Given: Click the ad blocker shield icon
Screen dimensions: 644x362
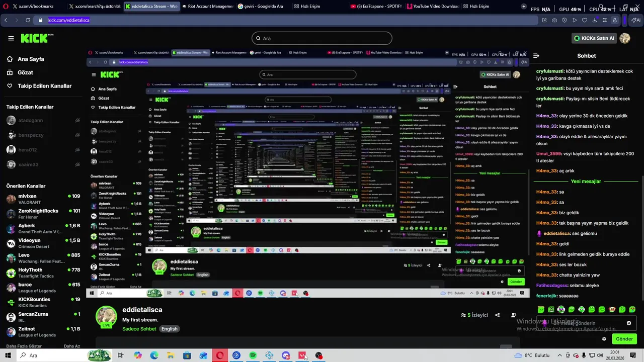Looking at the screenshot, I should pyautogui.click(x=565, y=20).
